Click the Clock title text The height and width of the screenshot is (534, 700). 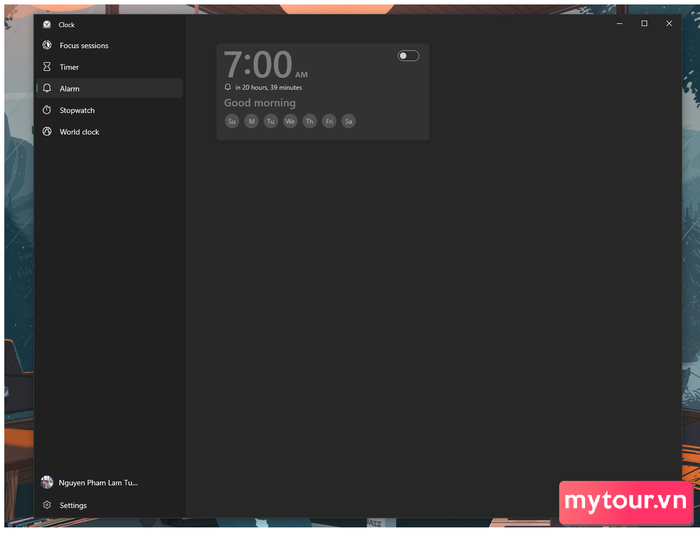(67, 25)
